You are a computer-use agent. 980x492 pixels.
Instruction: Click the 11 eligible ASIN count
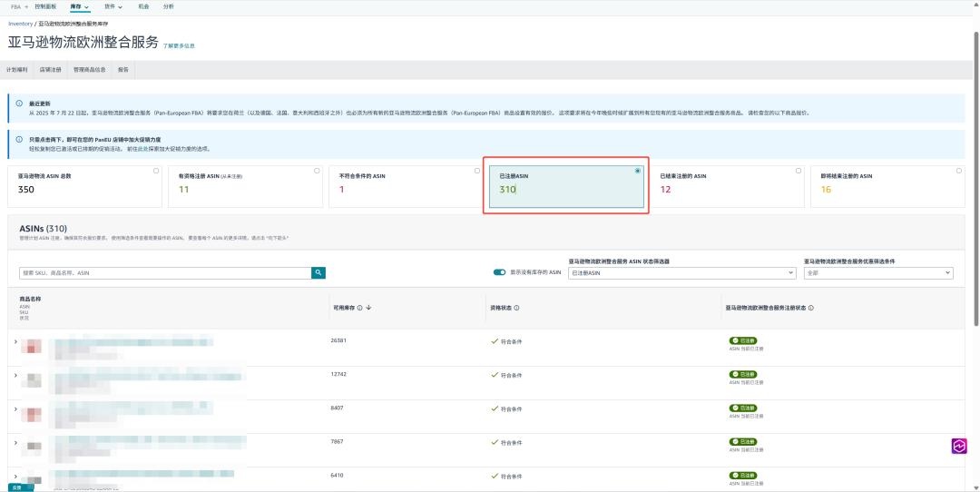(x=183, y=190)
